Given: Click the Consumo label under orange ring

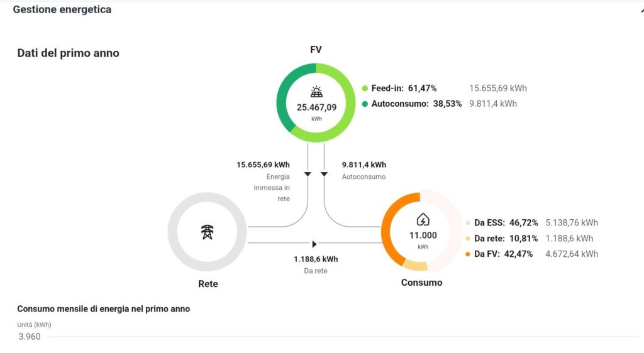Looking at the screenshot, I should [422, 283].
